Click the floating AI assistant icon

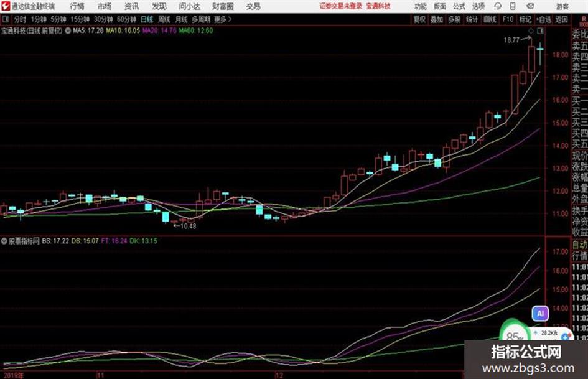point(540,313)
